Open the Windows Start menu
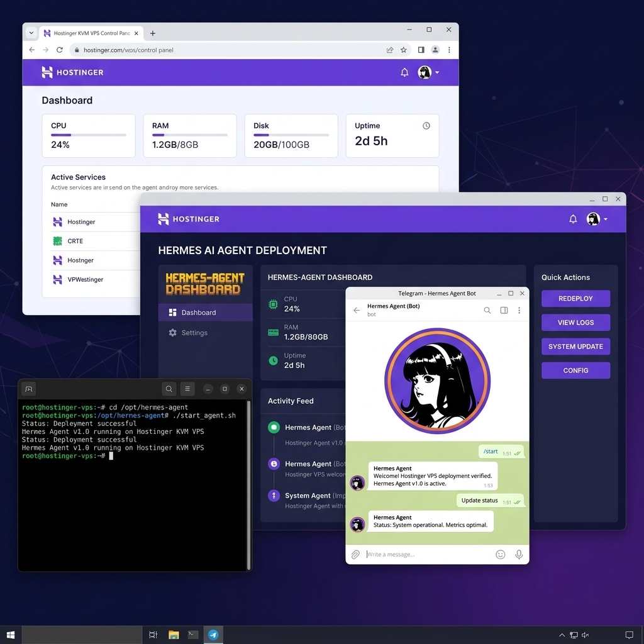 (11, 635)
